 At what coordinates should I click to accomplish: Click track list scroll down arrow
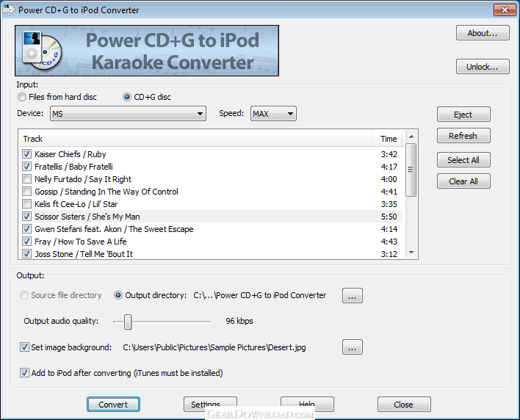point(411,253)
